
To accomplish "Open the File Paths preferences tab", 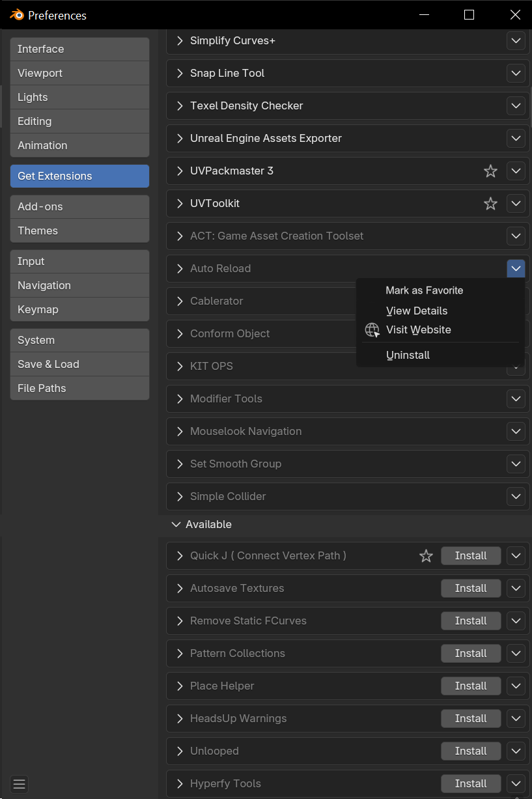I will (x=79, y=388).
